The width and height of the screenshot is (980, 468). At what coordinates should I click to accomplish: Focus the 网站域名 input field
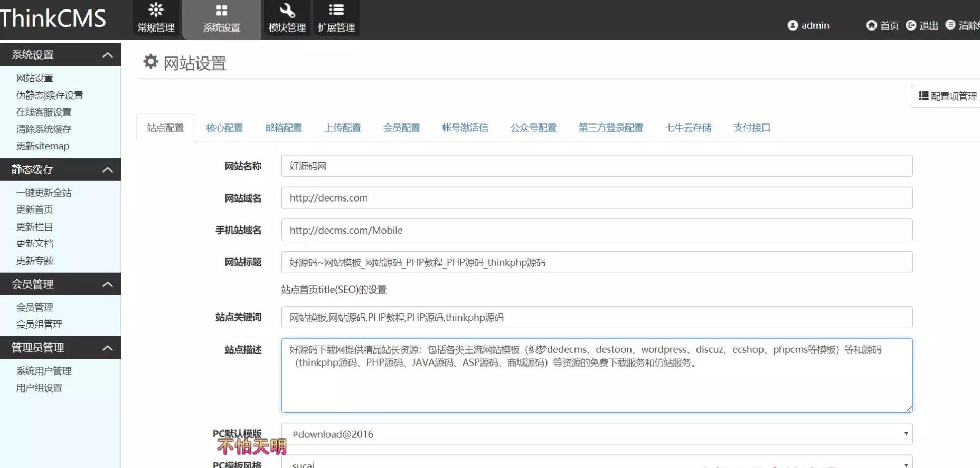tap(597, 198)
